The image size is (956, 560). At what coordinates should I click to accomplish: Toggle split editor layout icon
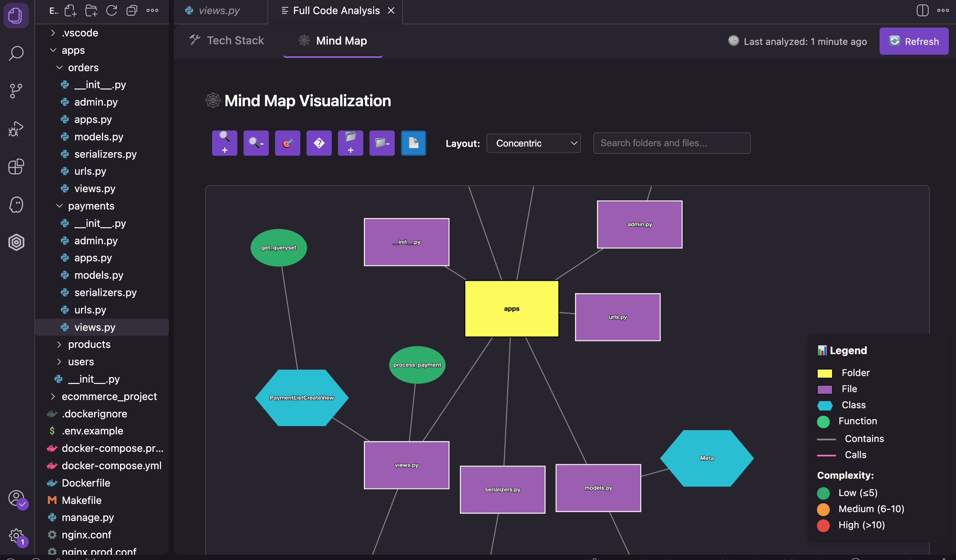(922, 10)
